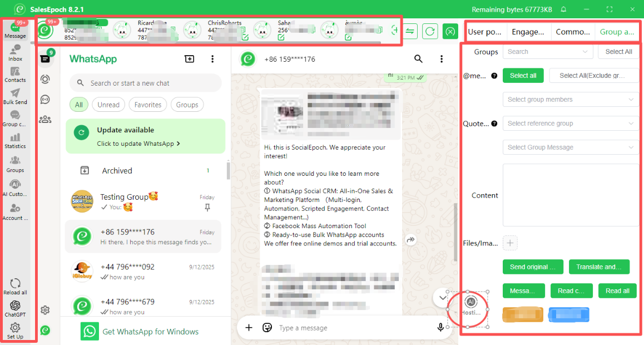Click the switch arrows icon in top toolbar
This screenshot has height=345, width=644.
[x=410, y=31]
